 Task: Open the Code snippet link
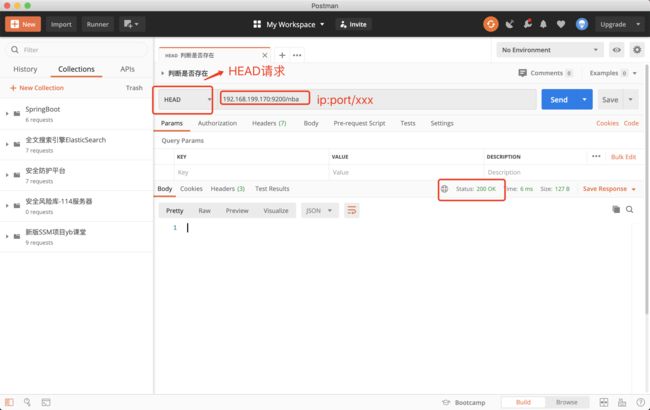click(631, 123)
